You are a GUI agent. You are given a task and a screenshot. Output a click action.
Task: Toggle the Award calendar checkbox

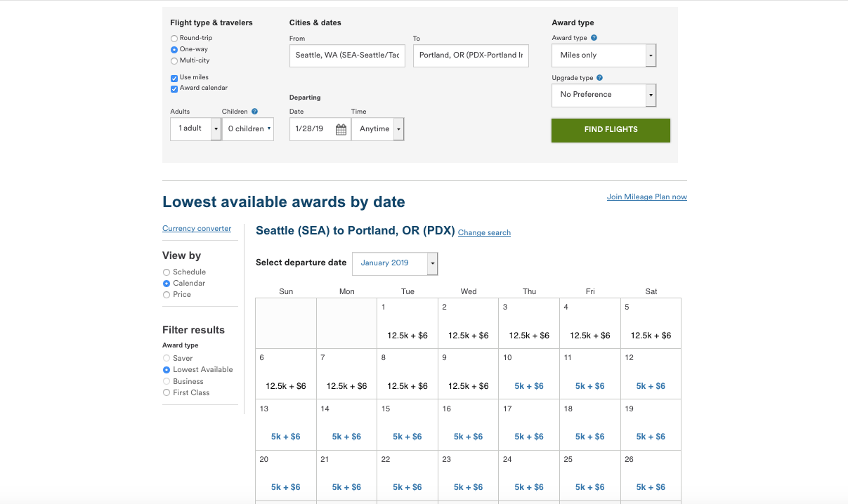(x=174, y=88)
